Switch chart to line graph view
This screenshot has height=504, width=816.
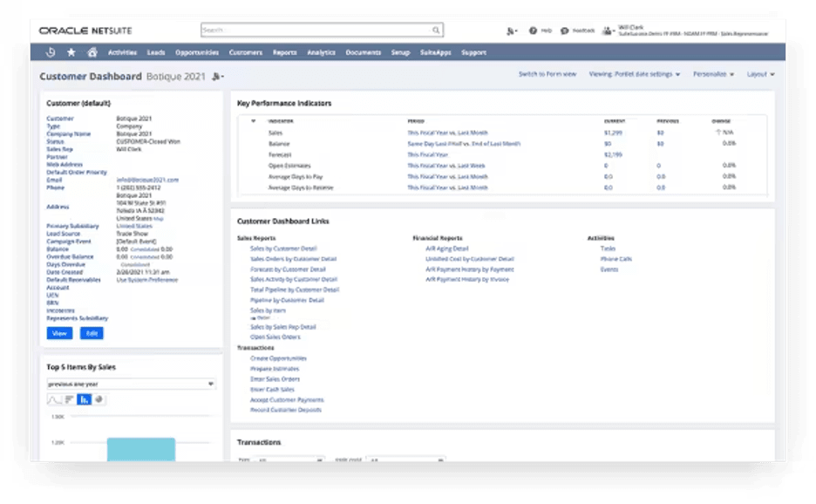(x=54, y=399)
